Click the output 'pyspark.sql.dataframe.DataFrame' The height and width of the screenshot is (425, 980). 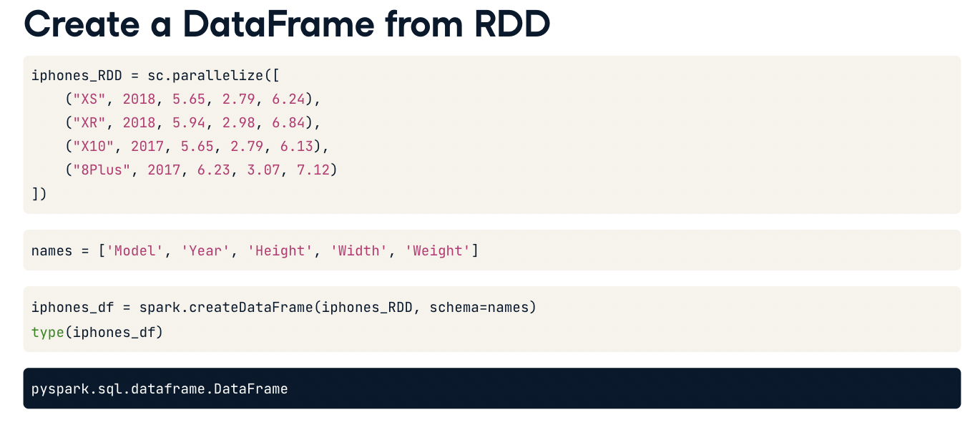[x=160, y=389]
